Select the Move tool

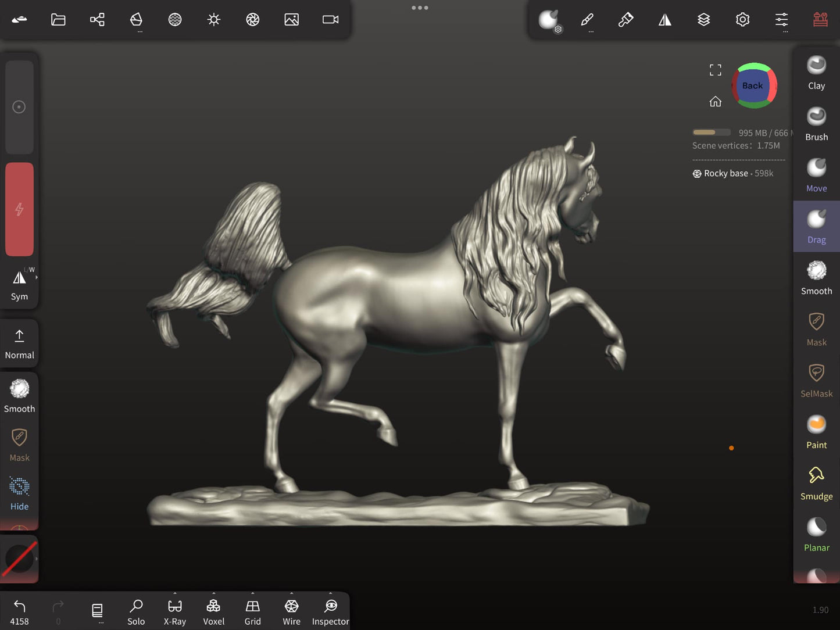pyautogui.click(x=816, y=175)
